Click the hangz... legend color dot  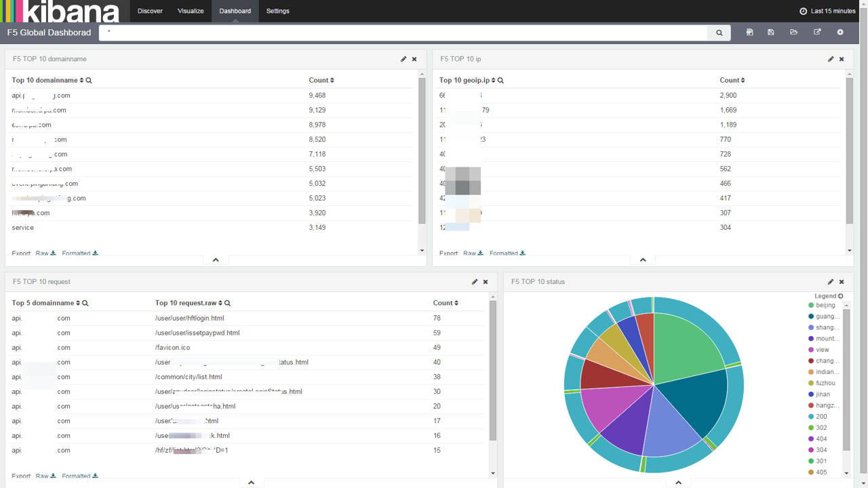[811, 405]
